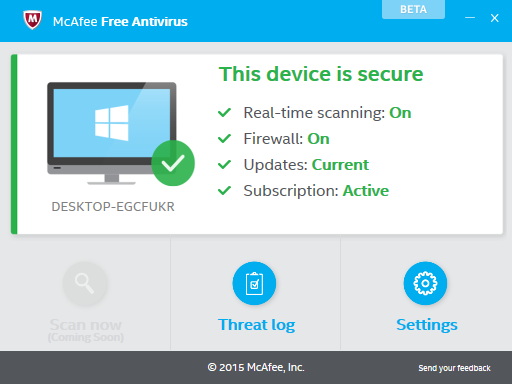Click the McAfee shield logo
Screen dimensions: 512x384
pyautogui.click(x=32, y=20)
